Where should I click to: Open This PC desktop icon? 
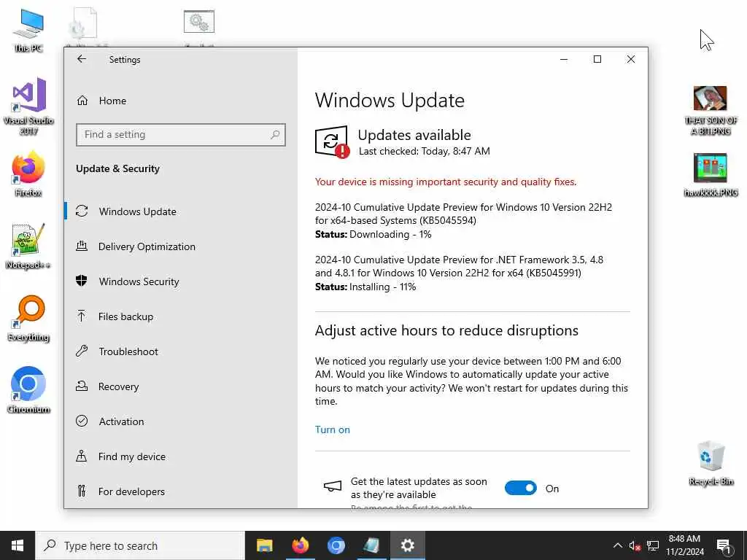coord(28,30)
